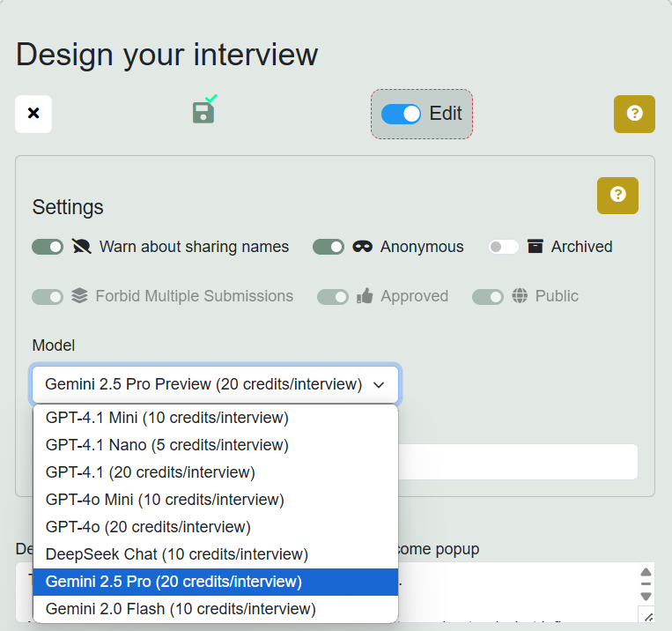Click the Approved thumbs-up icon
This screenshot has height=631, width=672.
point(365,296)
